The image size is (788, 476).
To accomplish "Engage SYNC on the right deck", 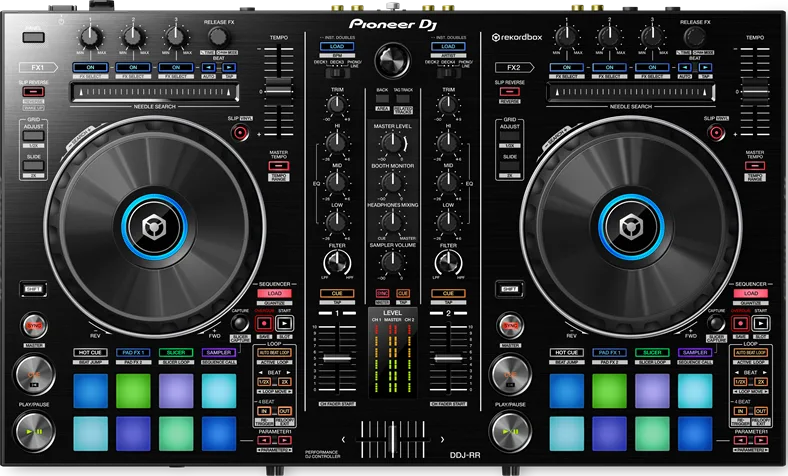I will pyautogui.click(x=511, y=326).
